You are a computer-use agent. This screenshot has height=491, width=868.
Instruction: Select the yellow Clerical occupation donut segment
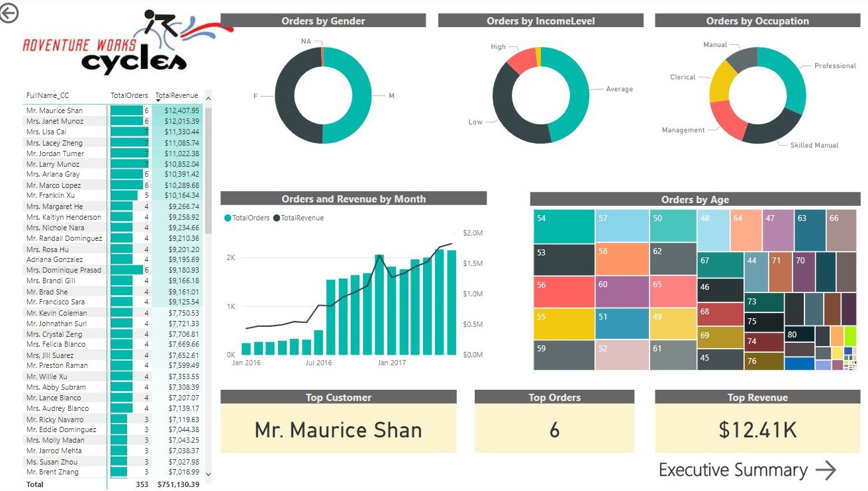[721, 83]
